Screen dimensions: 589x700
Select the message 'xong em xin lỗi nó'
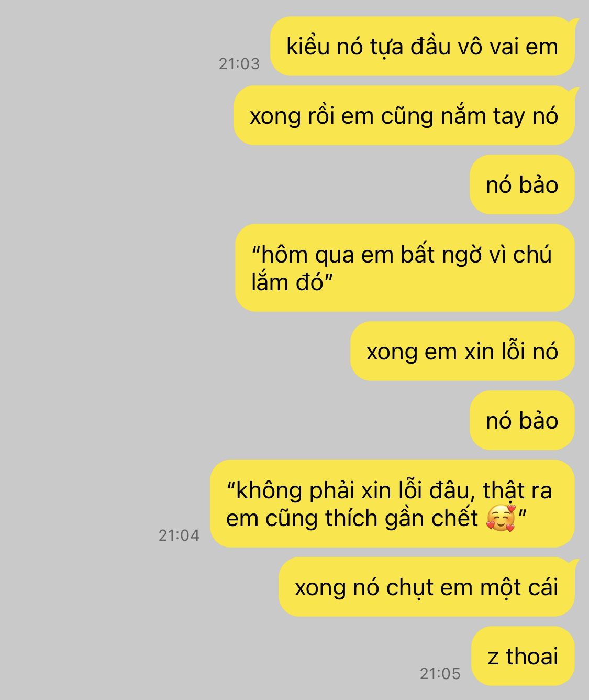tap(462, 351)
